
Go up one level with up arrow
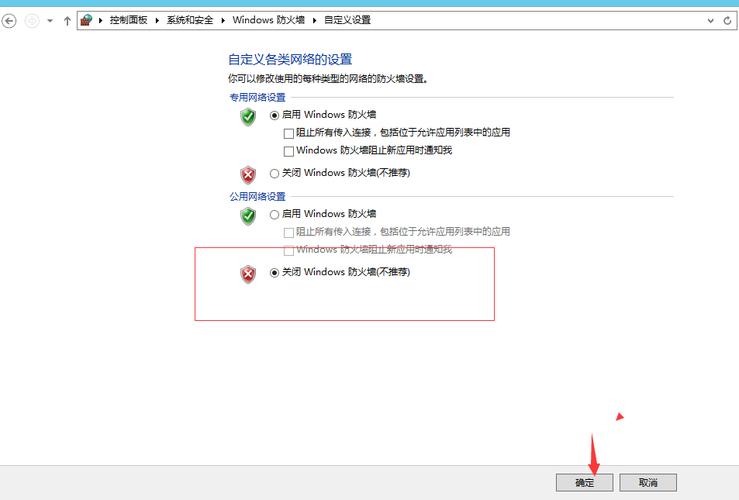tap(67, 21)
